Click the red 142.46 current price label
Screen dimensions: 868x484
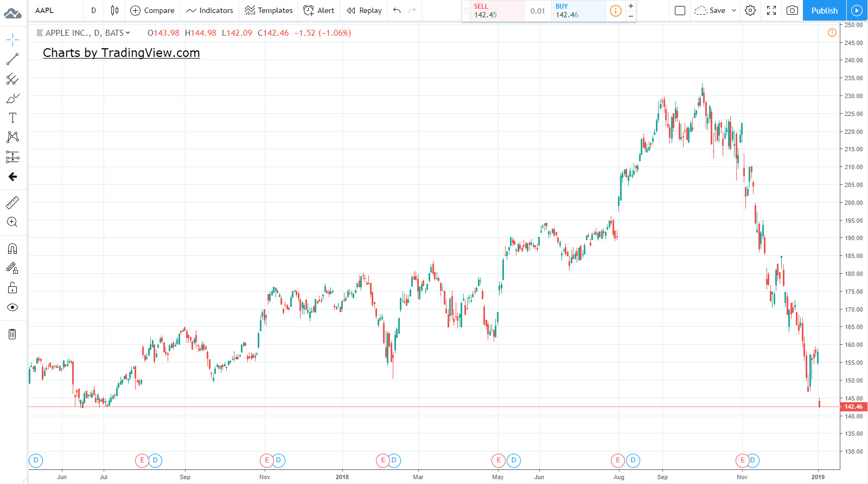(853, 406)
